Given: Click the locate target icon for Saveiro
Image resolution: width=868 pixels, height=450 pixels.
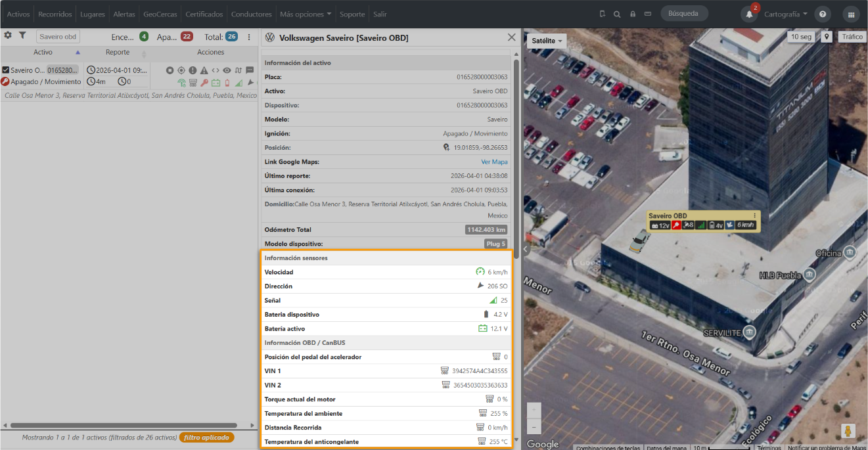Looking at the screenshot, I should [181, 70].
